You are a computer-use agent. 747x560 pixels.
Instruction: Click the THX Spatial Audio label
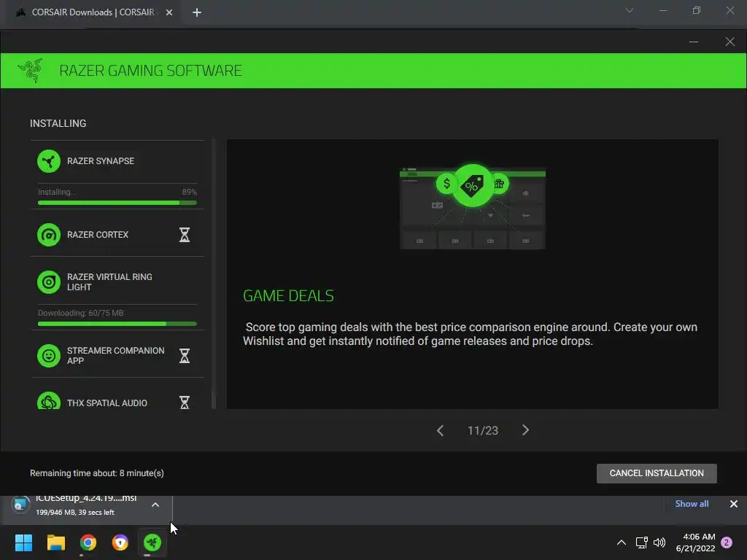[107, 402]
